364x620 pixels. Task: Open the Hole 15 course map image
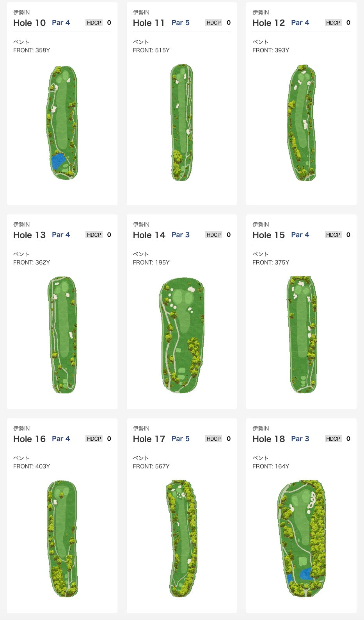(x=302, y=335)
